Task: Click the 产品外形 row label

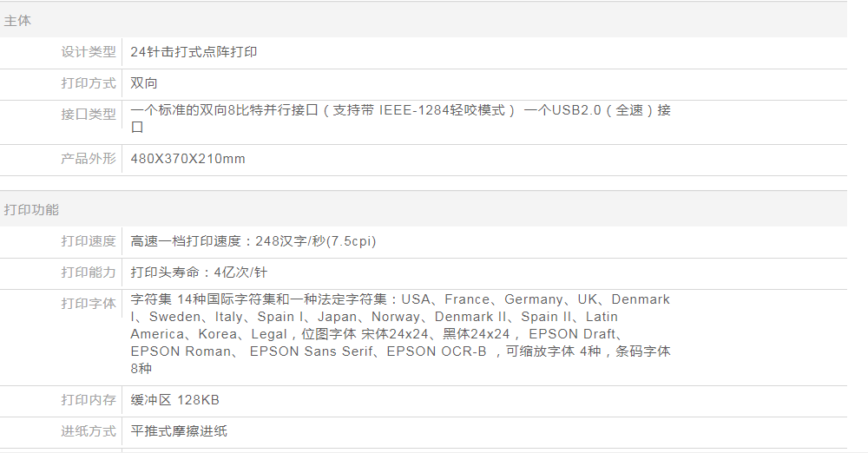Action: point(88,159)
